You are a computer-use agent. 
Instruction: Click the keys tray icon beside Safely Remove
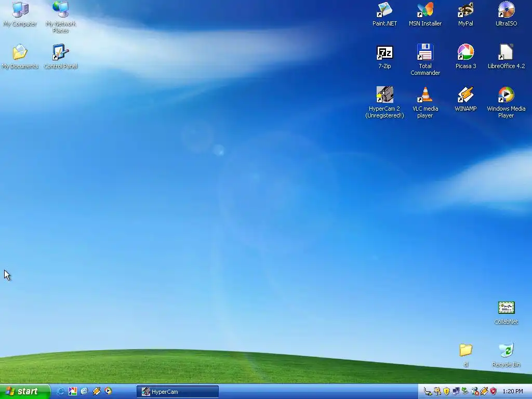[437, 391]
